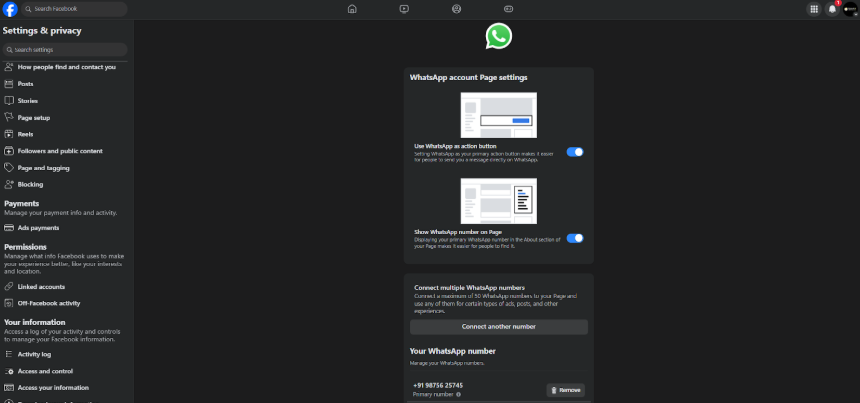Click the Search Facebook box
This screenshot has width=860, height=403.
coord(76,9)
